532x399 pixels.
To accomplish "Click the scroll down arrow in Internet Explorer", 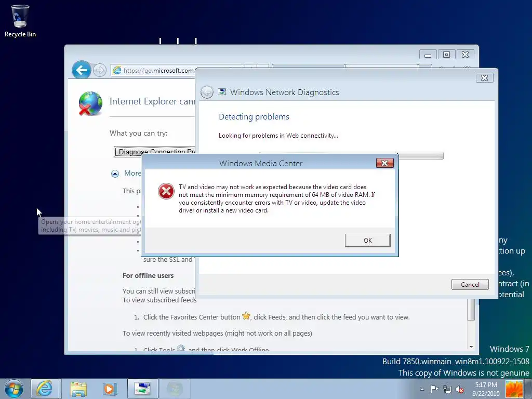I will 471,347.
